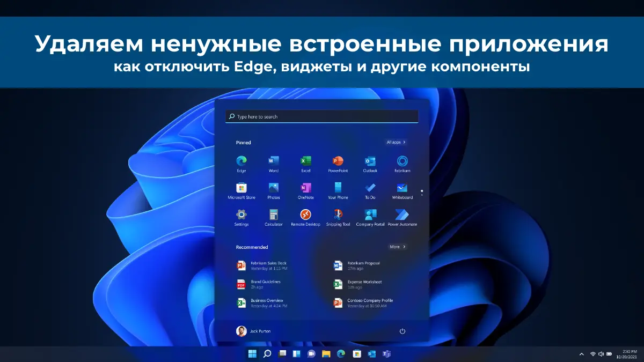Open the Jack Purton user account
644x362 pixels.
(x=254, y=331)
